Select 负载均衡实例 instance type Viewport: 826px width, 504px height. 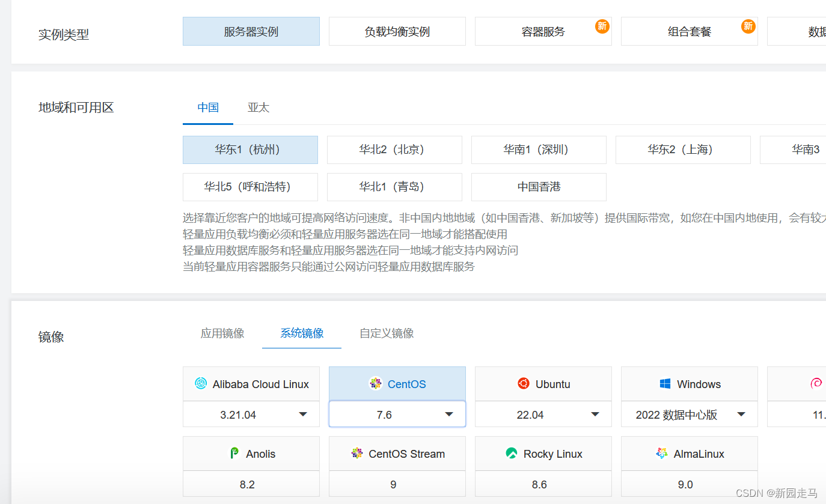(397, 31)
